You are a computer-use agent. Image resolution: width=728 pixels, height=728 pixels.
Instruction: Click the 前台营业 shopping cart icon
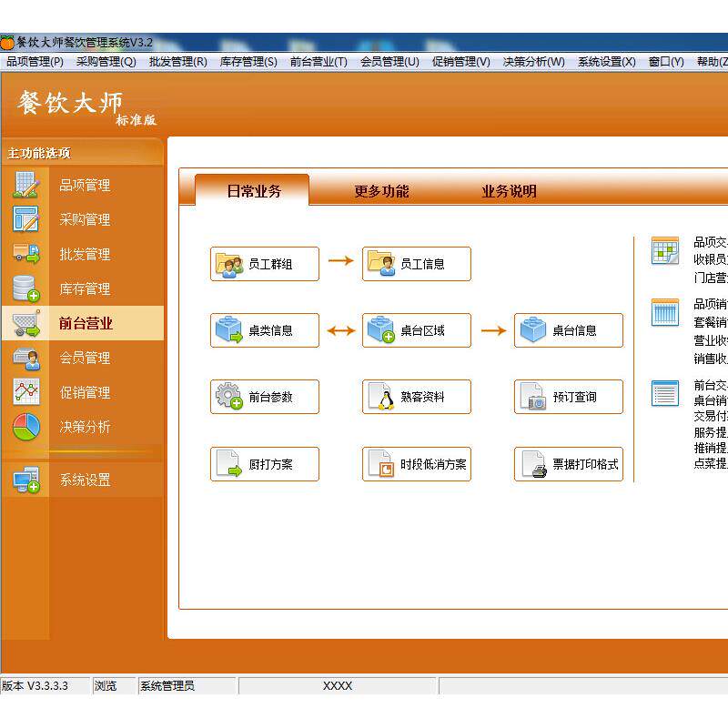26,323
